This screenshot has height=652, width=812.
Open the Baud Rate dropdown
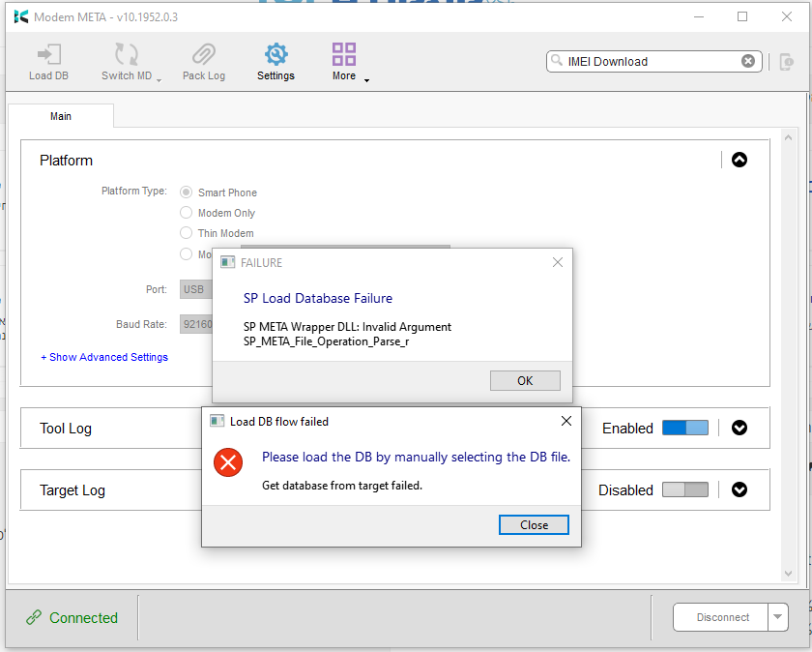(x=196, y=324)
